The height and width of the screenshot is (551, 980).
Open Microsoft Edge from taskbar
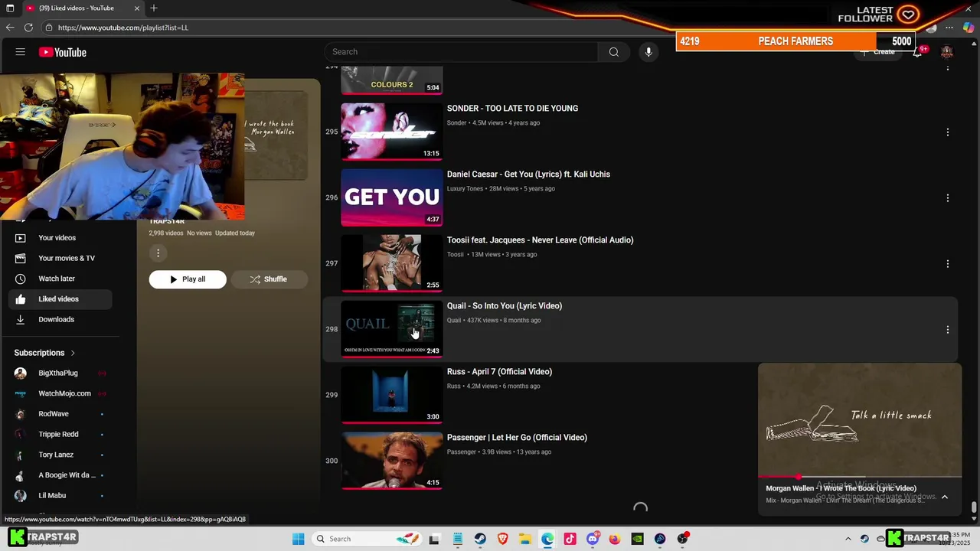point(547,539)
